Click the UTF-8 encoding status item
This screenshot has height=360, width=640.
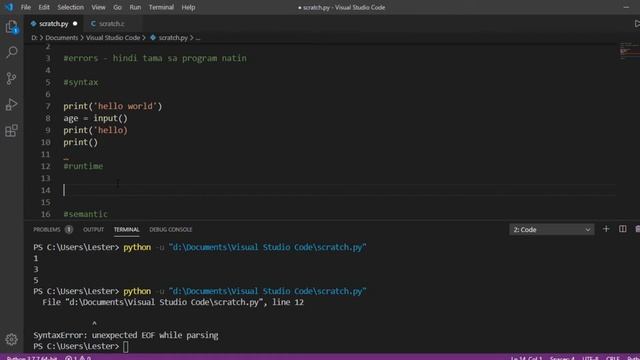click(x=590, y=358)
